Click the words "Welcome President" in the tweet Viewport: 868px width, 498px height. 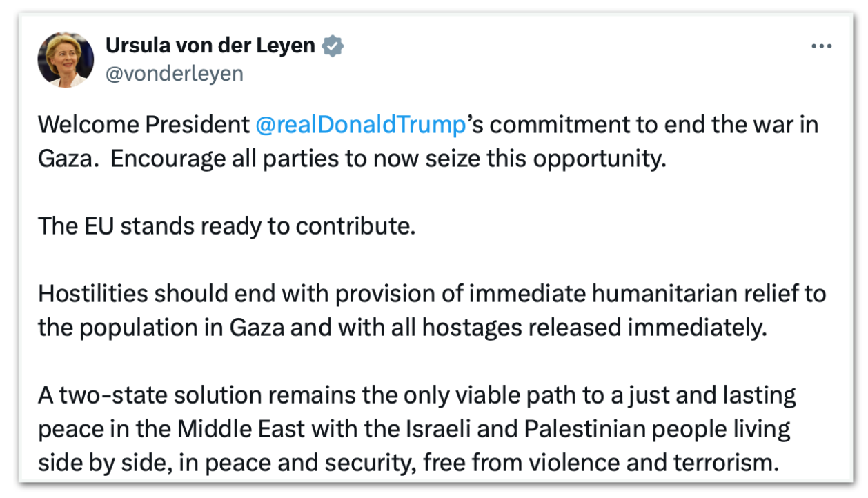(x=144, y=126)
